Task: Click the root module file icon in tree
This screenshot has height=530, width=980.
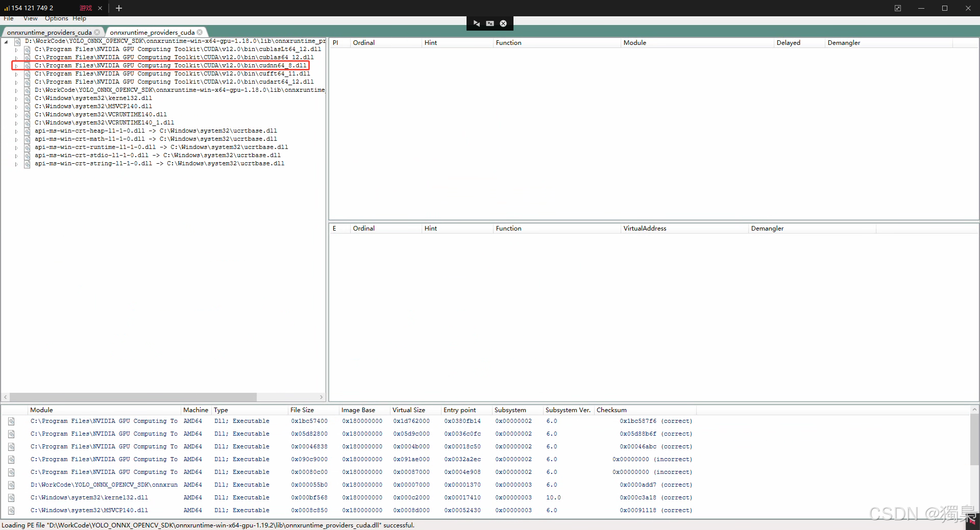Action: 17,41
